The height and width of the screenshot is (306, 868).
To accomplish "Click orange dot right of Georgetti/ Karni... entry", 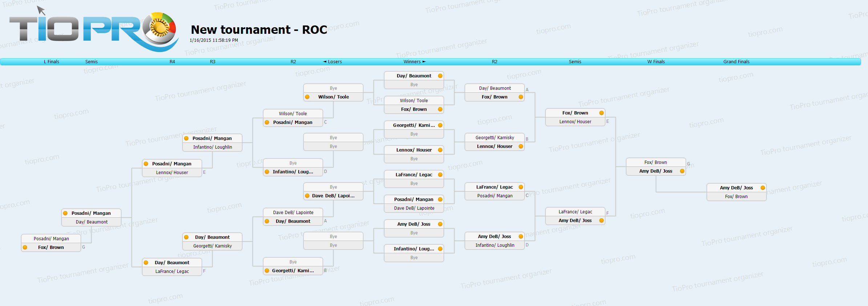I will (x=440, y=125).
